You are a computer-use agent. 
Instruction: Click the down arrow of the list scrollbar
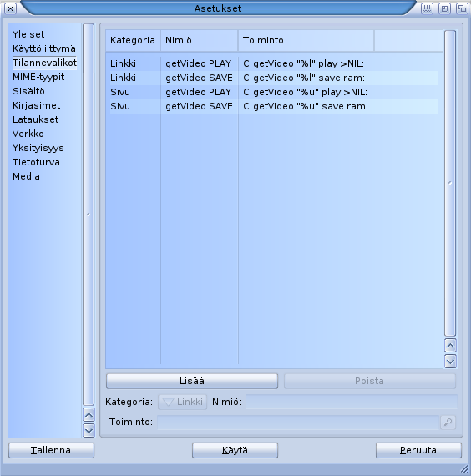450,362
